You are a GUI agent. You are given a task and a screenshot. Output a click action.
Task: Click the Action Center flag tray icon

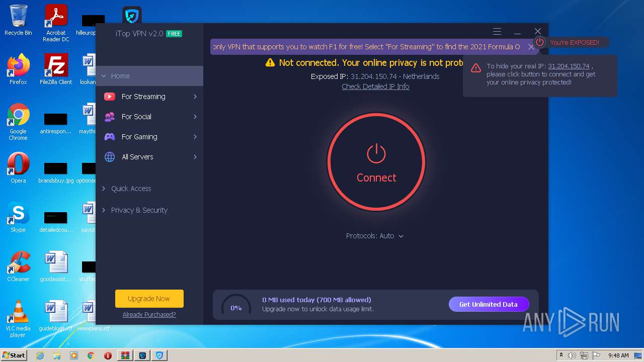click(x=596, y=355)
